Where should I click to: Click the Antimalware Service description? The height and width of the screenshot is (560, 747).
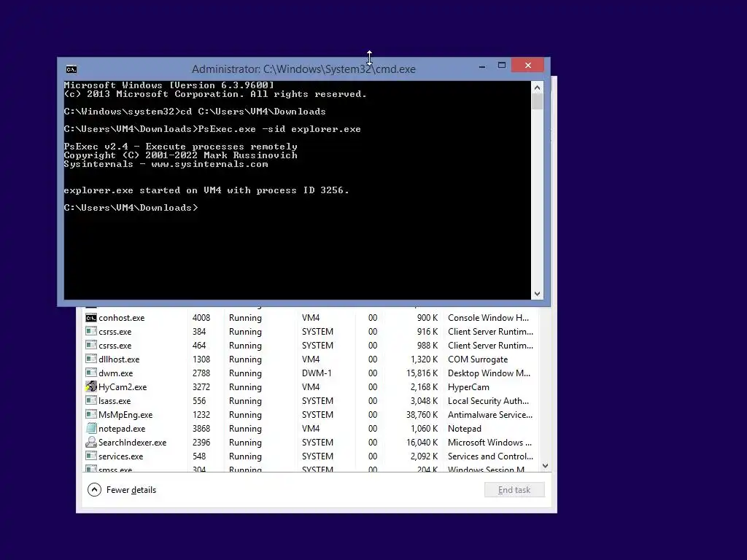click(x=490, y=414)
